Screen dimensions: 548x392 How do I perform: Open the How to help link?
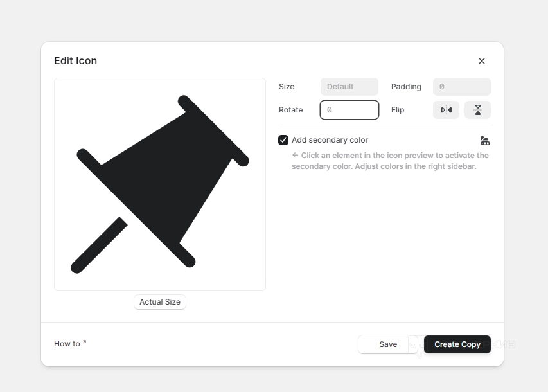coord(67,344)
